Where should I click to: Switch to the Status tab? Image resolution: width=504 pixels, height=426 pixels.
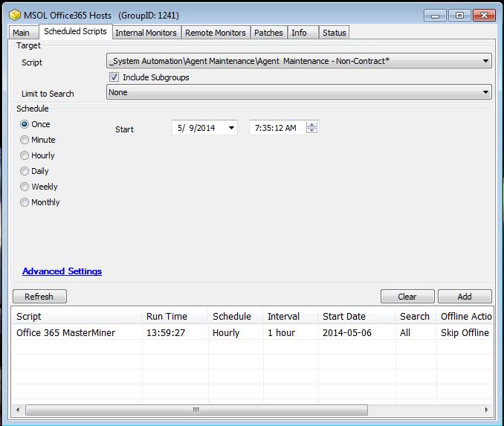click(x=335, y=33)
